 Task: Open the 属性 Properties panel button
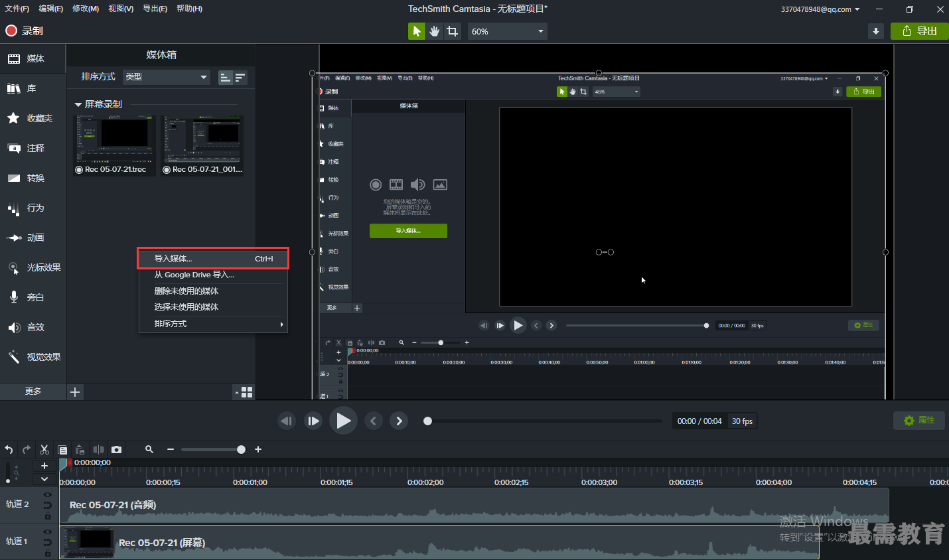(919, 420)
